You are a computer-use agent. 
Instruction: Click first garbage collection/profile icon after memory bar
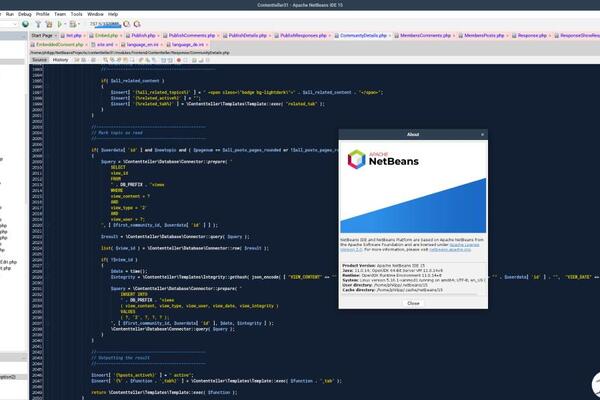click(126, 24)
